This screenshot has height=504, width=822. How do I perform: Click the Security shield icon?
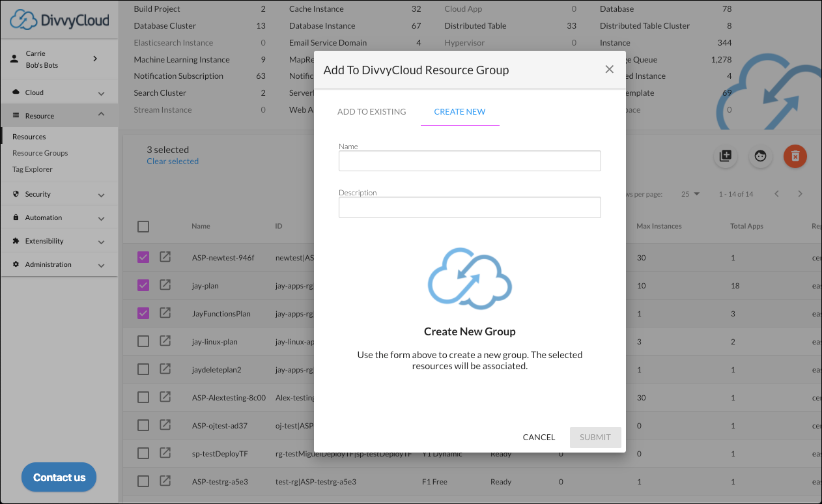click(x=16, y=194)
